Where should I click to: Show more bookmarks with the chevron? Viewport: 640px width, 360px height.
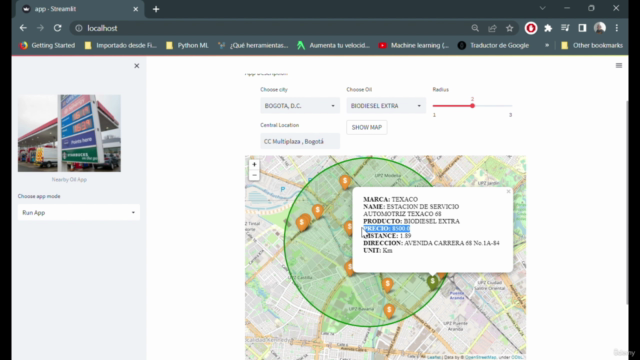pyautogui.click(x=547, y=45)
